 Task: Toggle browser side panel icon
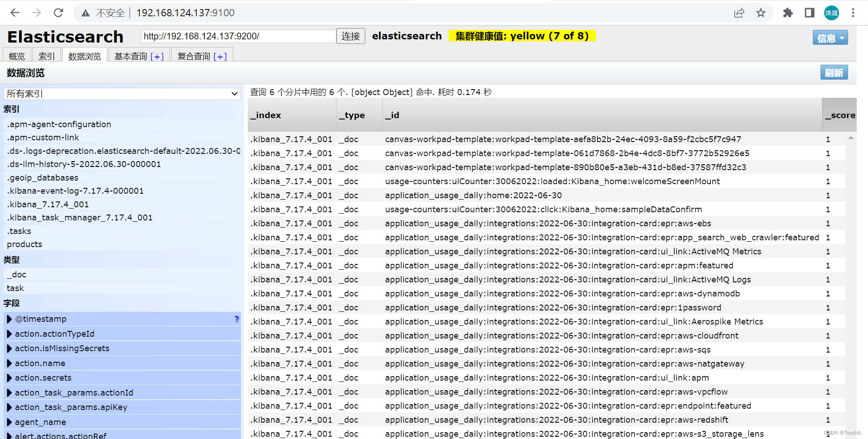tap(810, 13)
